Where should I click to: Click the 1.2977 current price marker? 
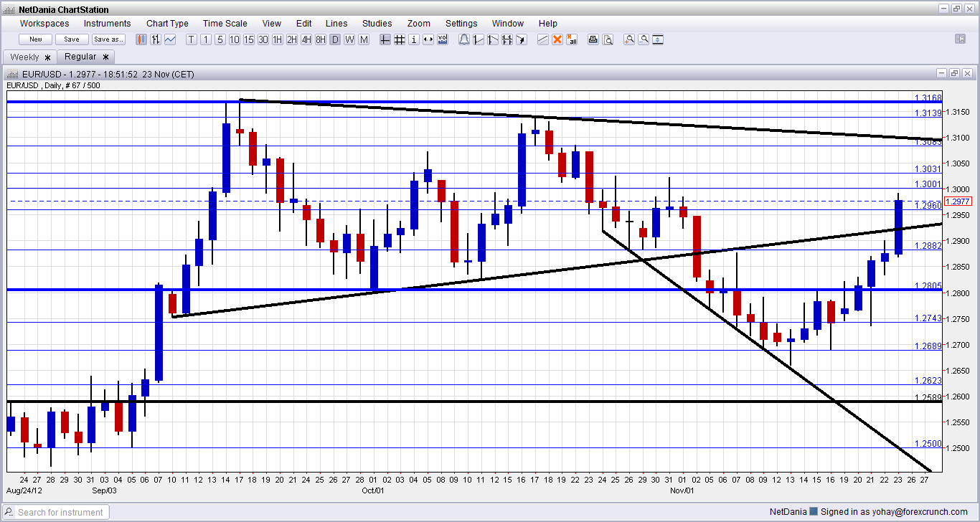click(x=958, y=201)
